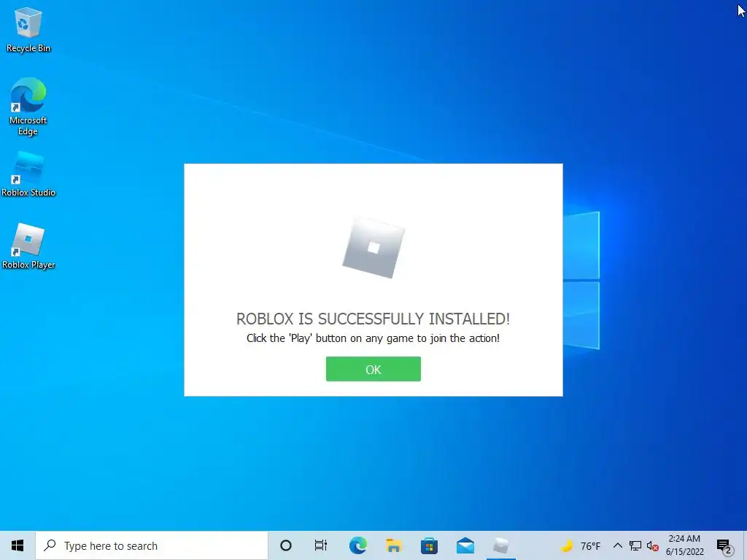The image size is (747, 560).
Task: Open the Mail app from the taskbar
Action: tap(465, 545)
